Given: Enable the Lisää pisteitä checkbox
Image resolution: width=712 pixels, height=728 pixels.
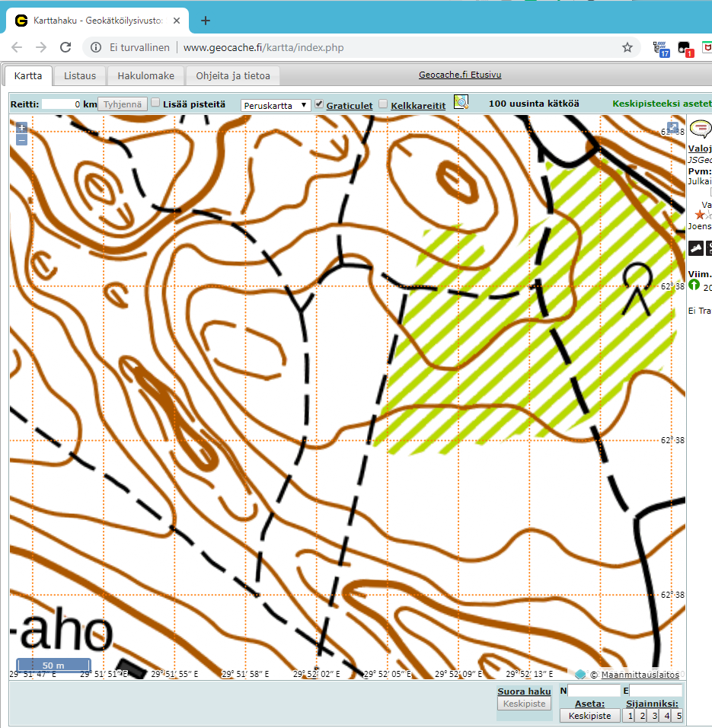Looking at the screenshot, I should coord(155,104).
